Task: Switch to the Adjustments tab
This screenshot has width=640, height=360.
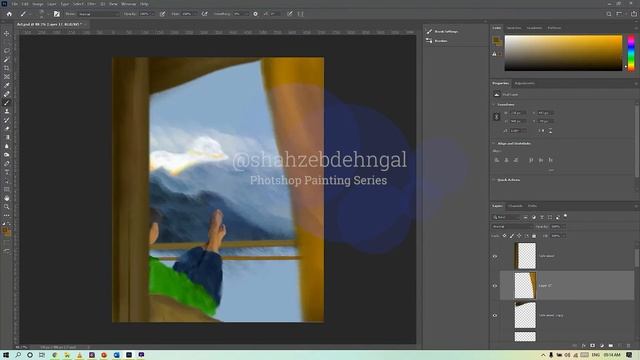Action: (524, 83)
